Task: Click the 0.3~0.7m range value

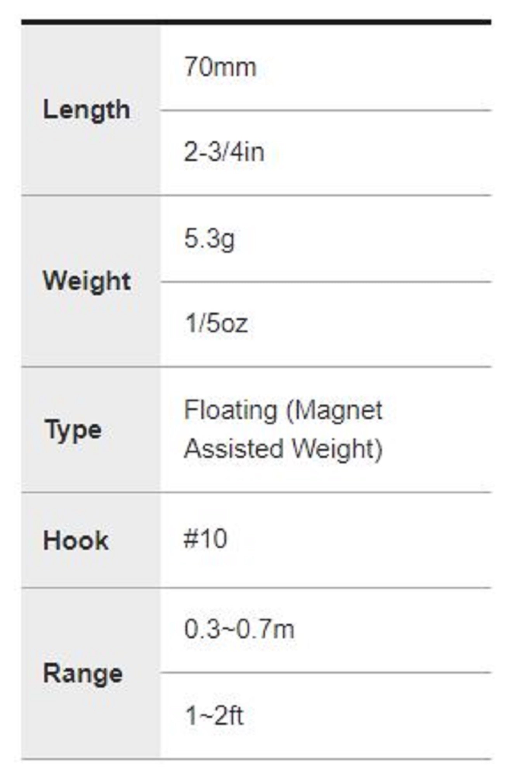Action: (x=239, y=629)
